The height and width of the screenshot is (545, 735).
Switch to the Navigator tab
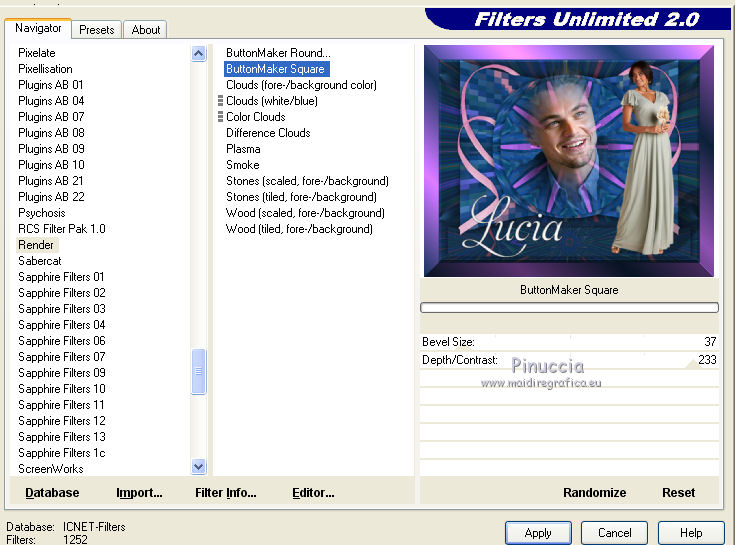38,28
